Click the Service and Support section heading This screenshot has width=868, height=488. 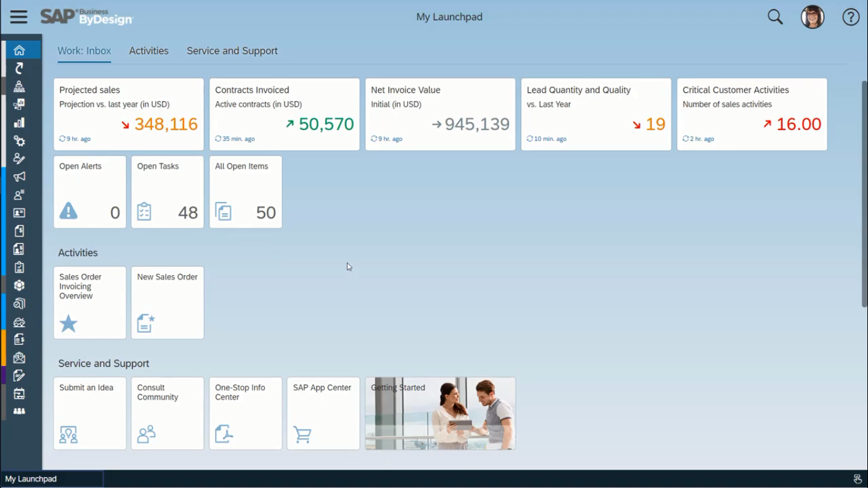coord(104,363)
